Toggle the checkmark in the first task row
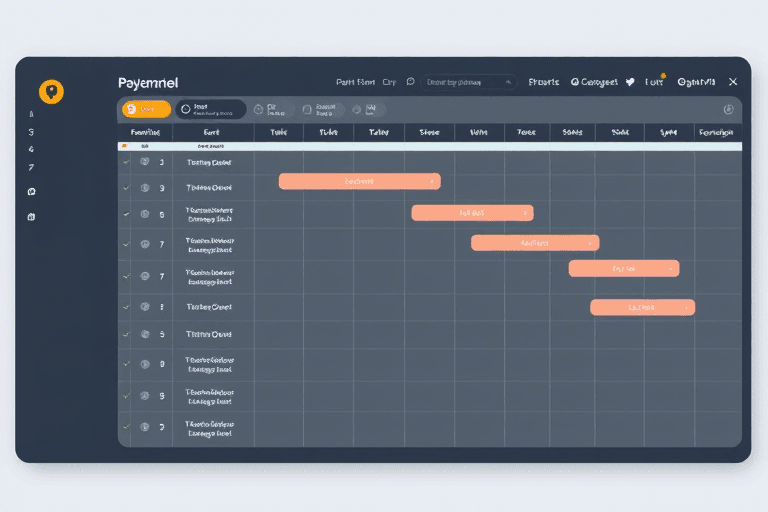The width and height of the screenshot is (768, 512). 126,161
